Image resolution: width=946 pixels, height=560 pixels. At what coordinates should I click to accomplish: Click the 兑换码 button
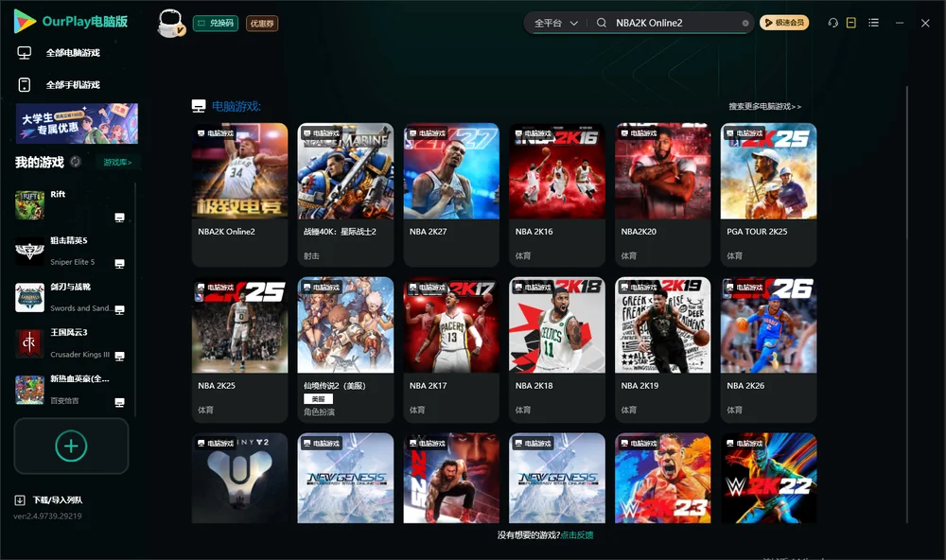pos(216,24)
